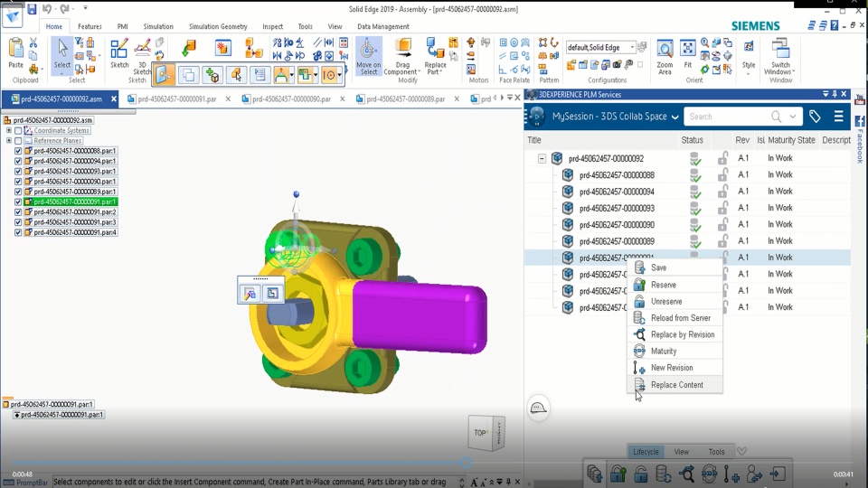Click the Move on Select tool
This screenshot has width=868, height=488.
pos(368,56)
